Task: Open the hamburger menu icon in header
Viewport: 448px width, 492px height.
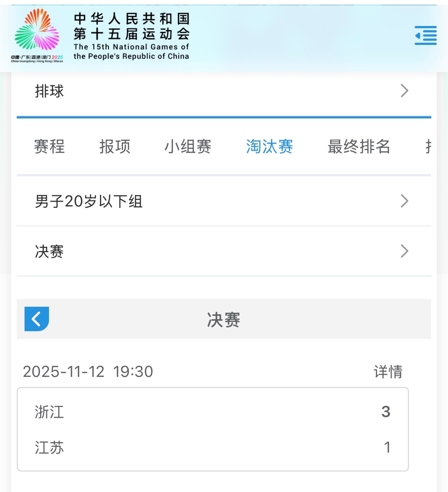Action: point(426,36)
